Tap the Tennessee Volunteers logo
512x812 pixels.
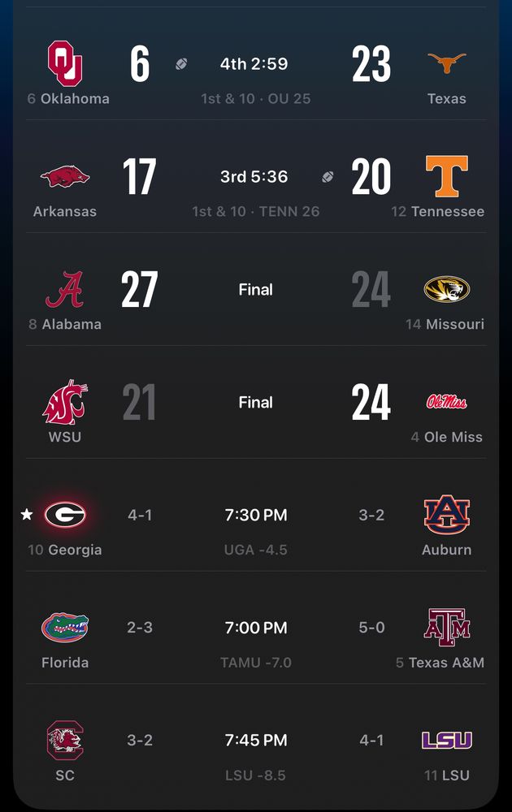(447, 176)
